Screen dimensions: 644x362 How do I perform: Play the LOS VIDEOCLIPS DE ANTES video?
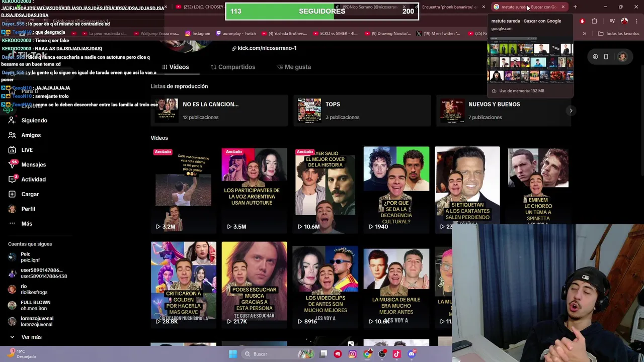tap(325, 285)
